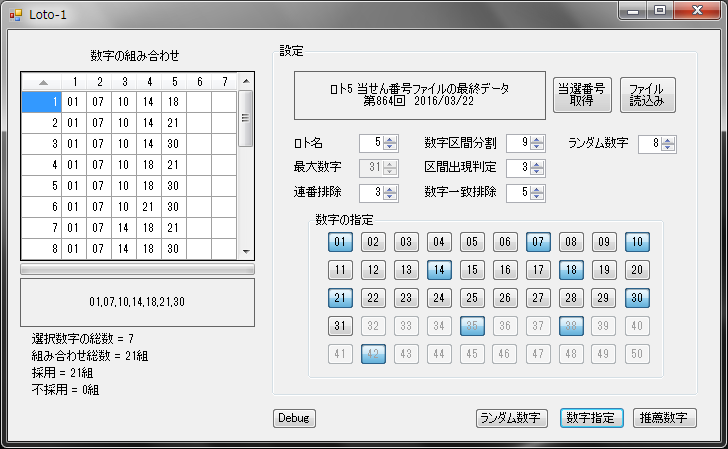Increase 区間出現判定 spinner value
This screenshot has width=728, height=449.
coord(537,164)
